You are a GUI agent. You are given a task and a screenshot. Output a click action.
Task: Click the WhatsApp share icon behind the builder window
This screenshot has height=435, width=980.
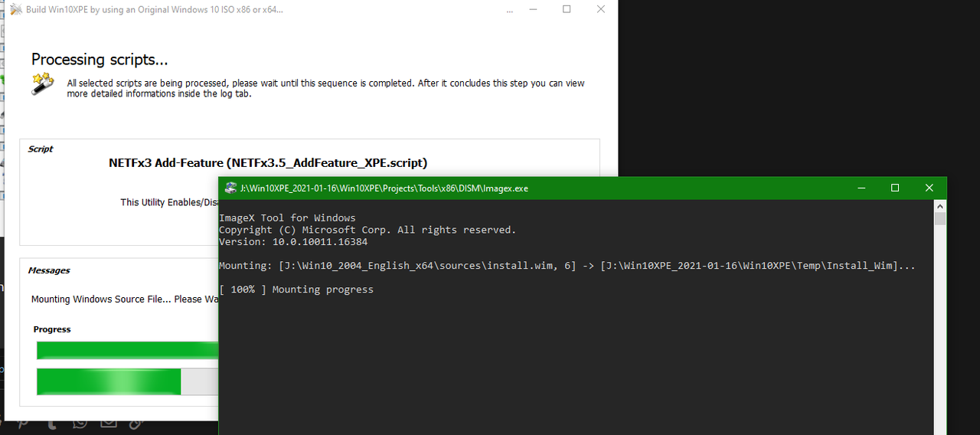click(80, 423)
